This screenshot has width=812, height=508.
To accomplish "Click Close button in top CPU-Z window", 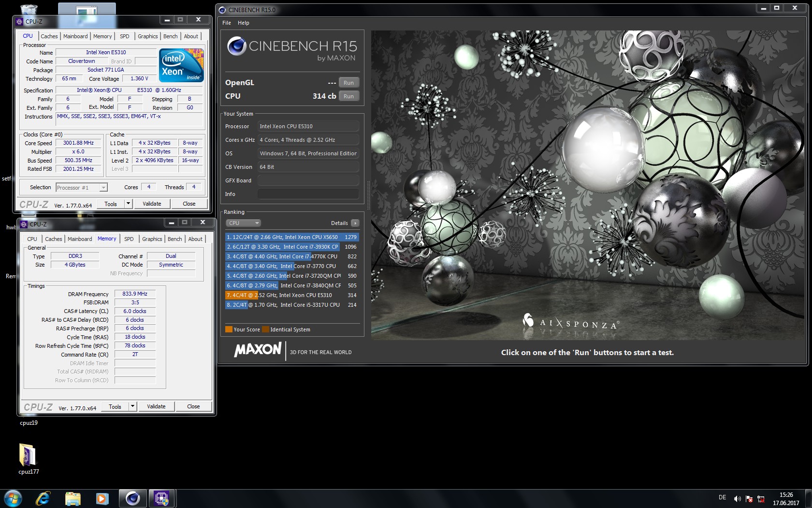I will [189, 204].
